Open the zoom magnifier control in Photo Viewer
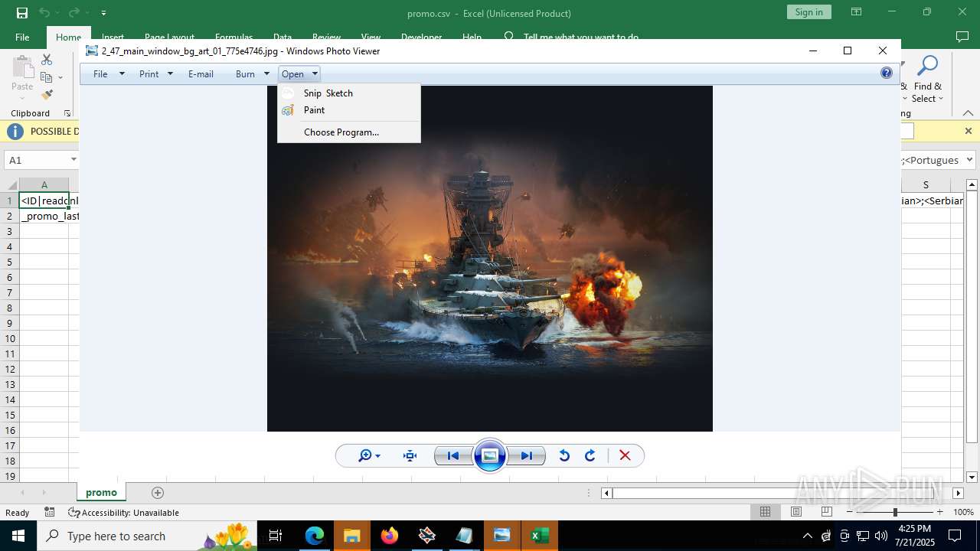980x551 pixels. (369, 456)
